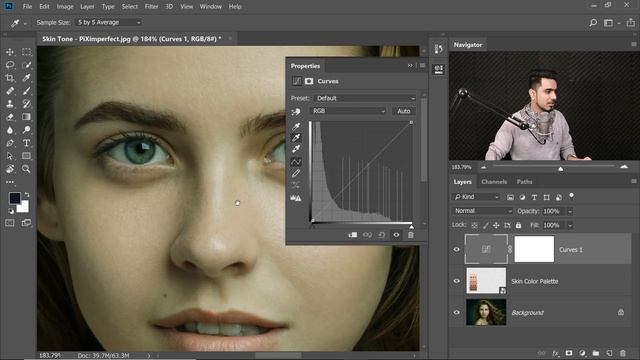
Task: Choose the gray point eyedropper in Curves
Action: point(296,138)
